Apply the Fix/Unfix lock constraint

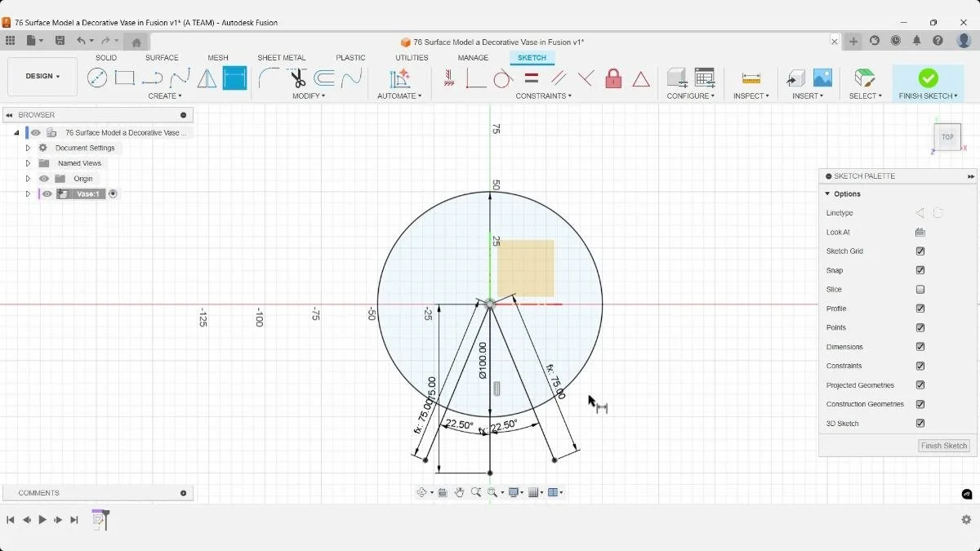613,78
